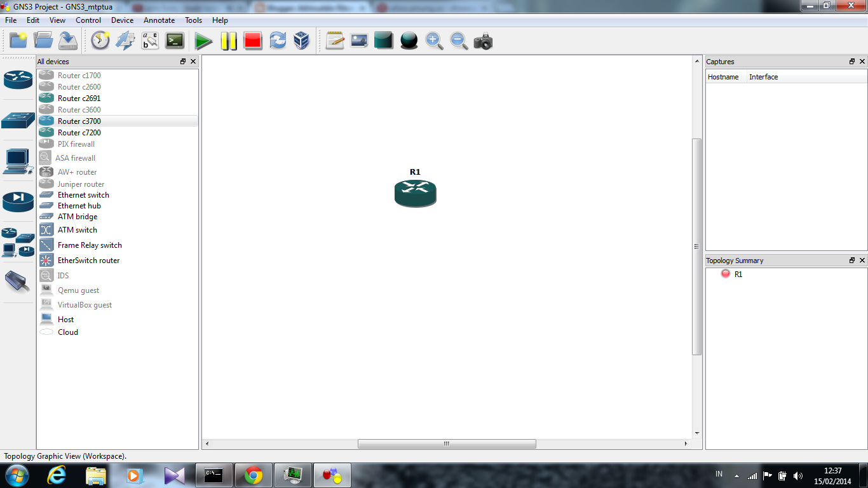The height and width of the screenshot is (488, 868).
Task: Close the Captures panel
Action: (x=862, y=62)
